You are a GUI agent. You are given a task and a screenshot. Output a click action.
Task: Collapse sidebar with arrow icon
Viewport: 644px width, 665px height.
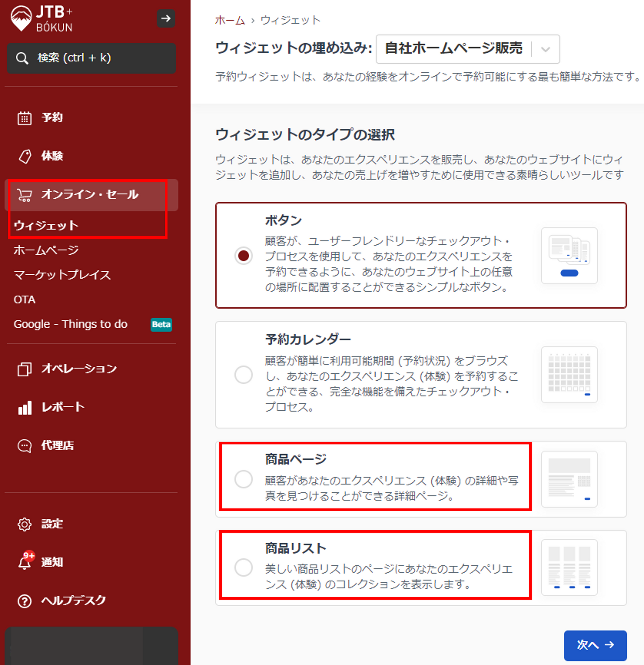tap(166, 18)
